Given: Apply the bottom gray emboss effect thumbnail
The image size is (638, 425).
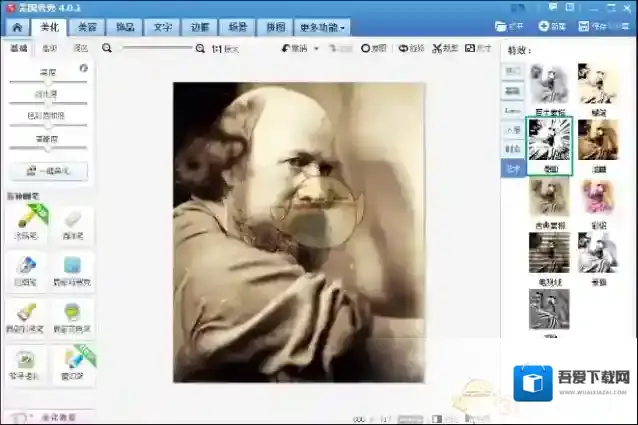Looking at the screenshot, I should tap(549, 309).
